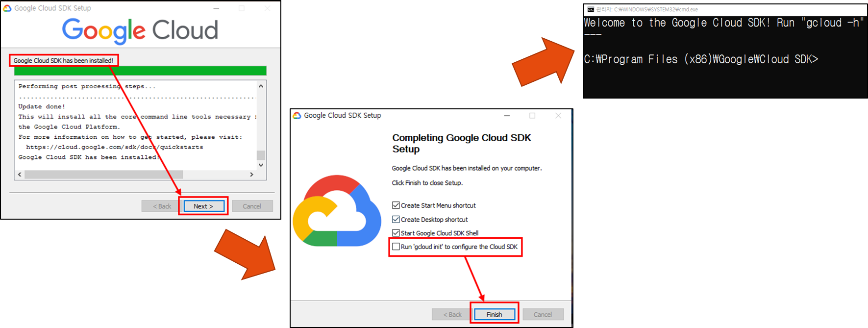This screenshot has width=868, height=328.
Task: Click Back in the completion dialog
Action: click(x=452, y=315)
